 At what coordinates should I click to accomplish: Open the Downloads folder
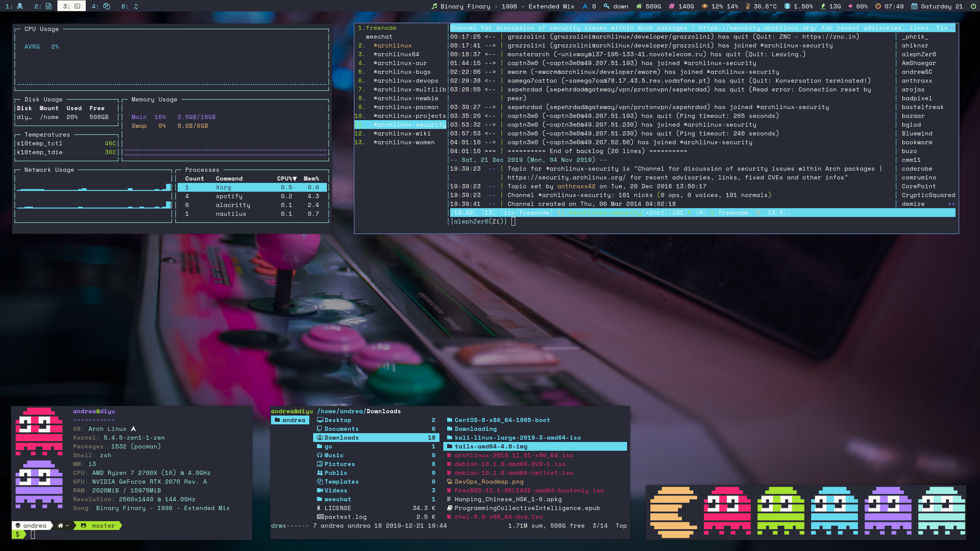[341, 437]
